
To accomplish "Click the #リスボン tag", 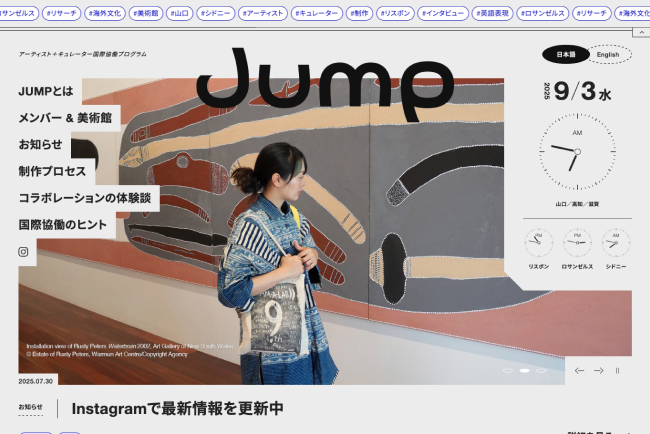I will (x=395, y=13).
